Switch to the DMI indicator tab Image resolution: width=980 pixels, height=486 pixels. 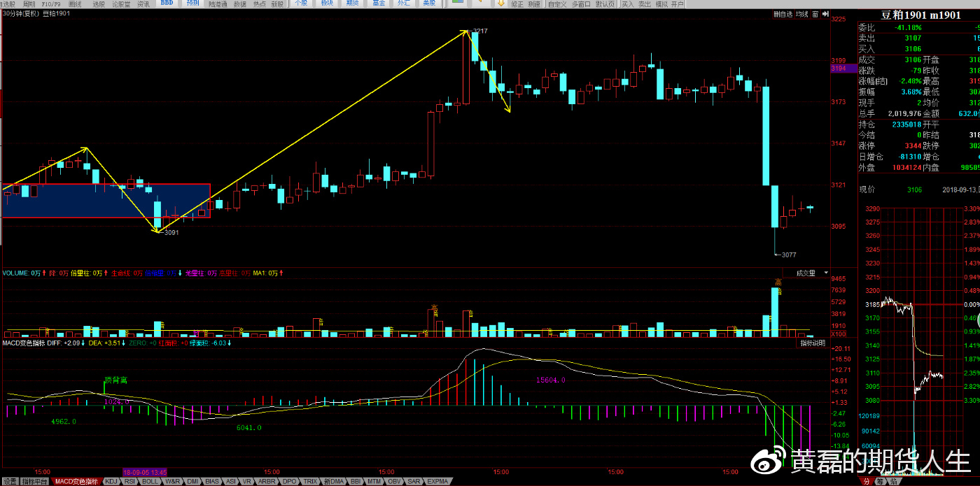[x=193, y=481]
